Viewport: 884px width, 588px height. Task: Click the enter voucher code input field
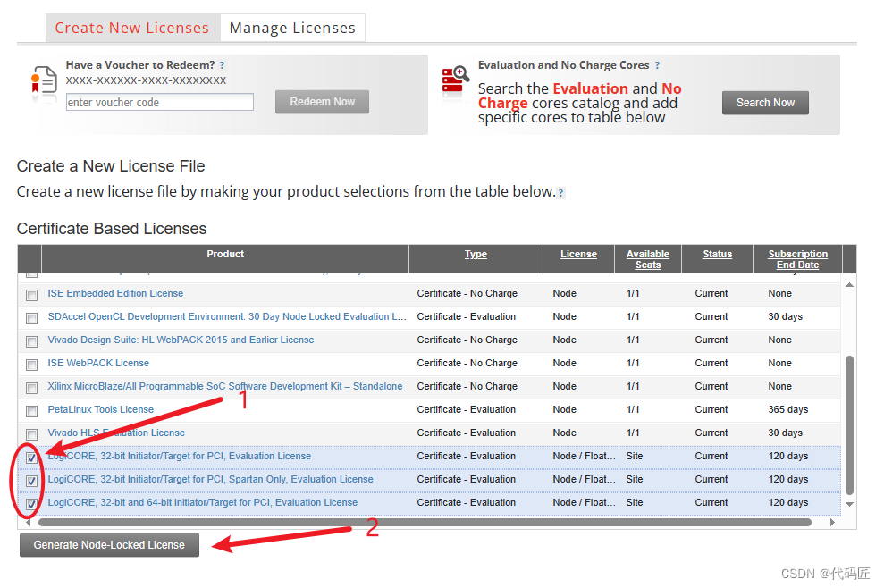[x=160, y=102]
